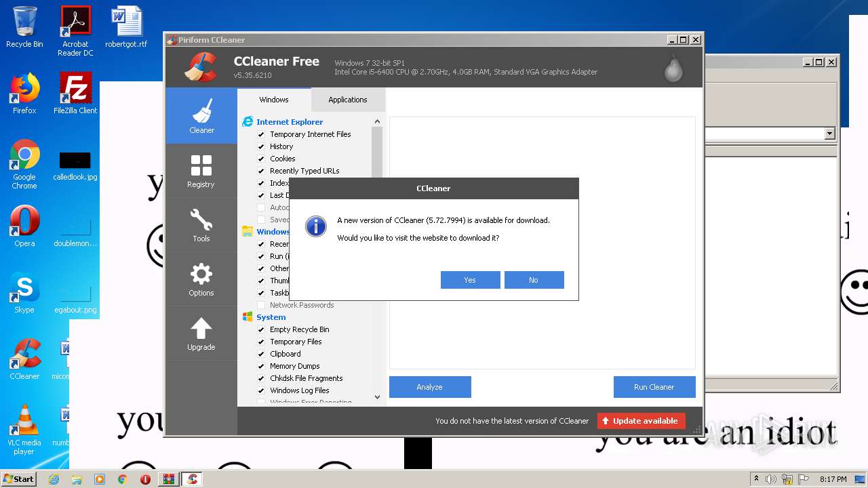
Task: Switch to Windows tab
Action: click(x=274, y=100)
